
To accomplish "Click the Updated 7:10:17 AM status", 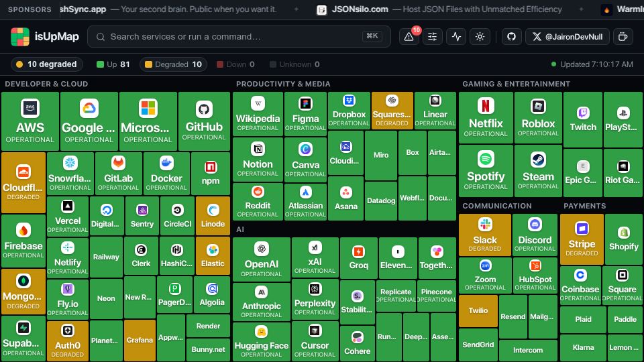I will (x=592, y=64).
